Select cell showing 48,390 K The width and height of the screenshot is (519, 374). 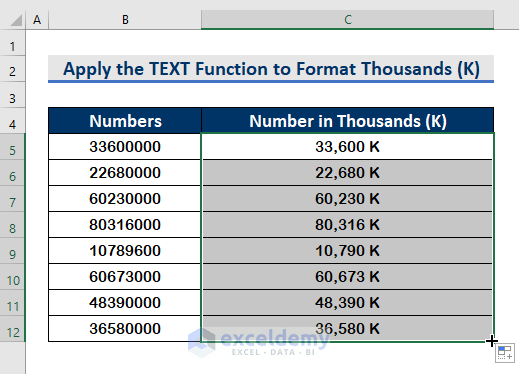tap(348, 303)
